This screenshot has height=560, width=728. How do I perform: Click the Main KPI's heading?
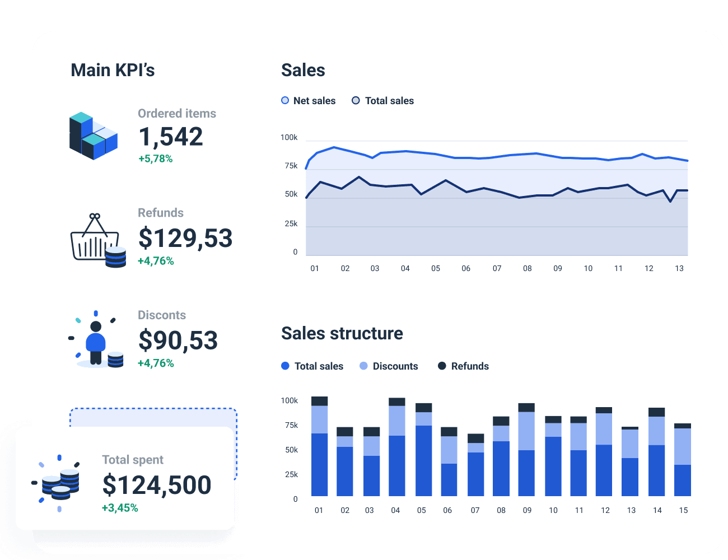click(113, 69)
